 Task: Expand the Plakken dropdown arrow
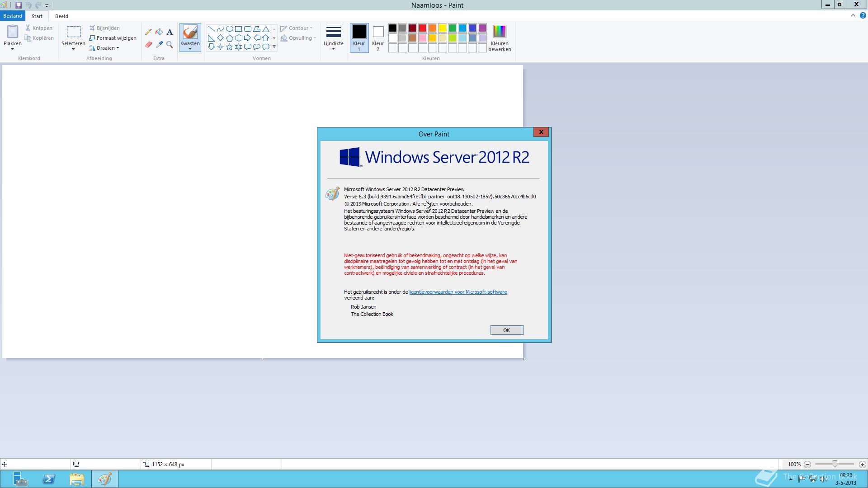pos(13,49)
